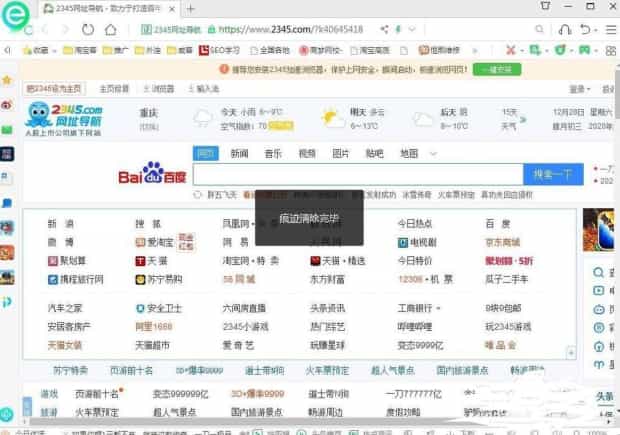Select the 新闻 search tab

pos(240,153)
